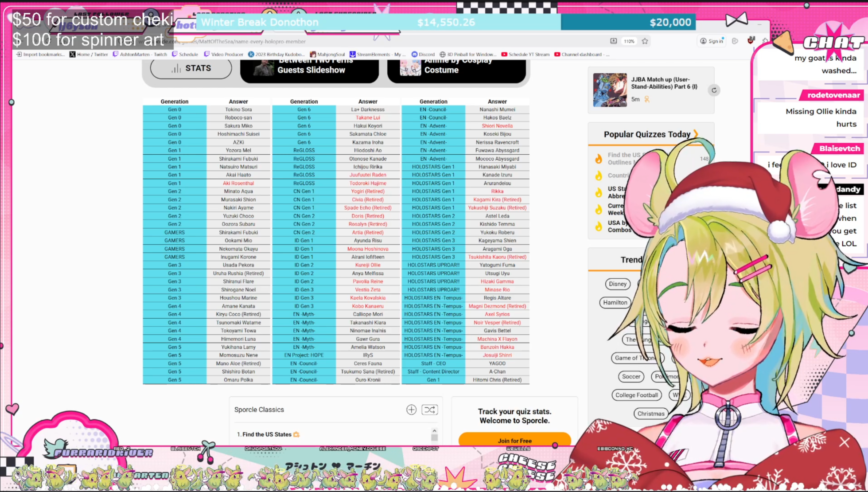The width and height of the screenshot is (868, 492).
Task: Open Find the US States quiz link
Action: 266,434
